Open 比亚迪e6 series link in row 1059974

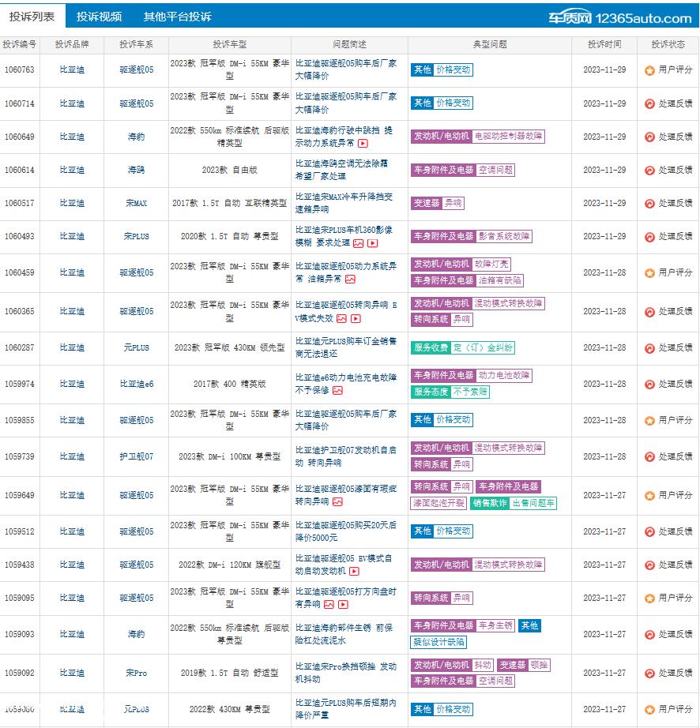136,384
